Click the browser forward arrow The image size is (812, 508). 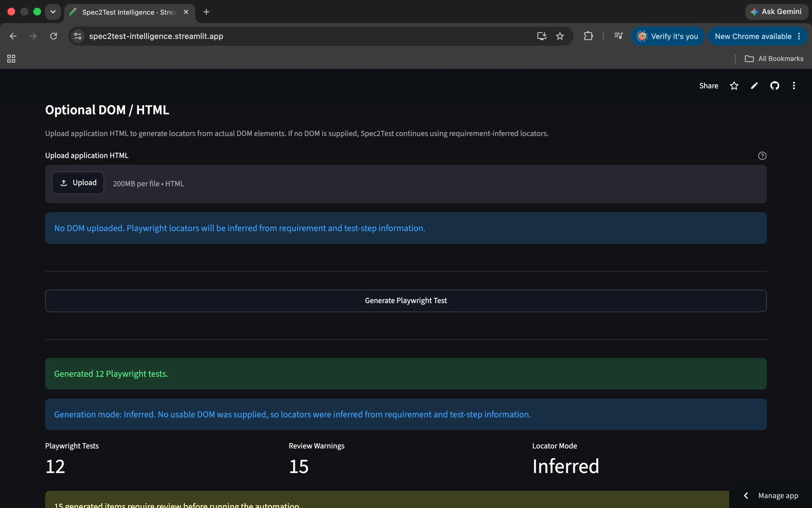click(x=33, y=36)
